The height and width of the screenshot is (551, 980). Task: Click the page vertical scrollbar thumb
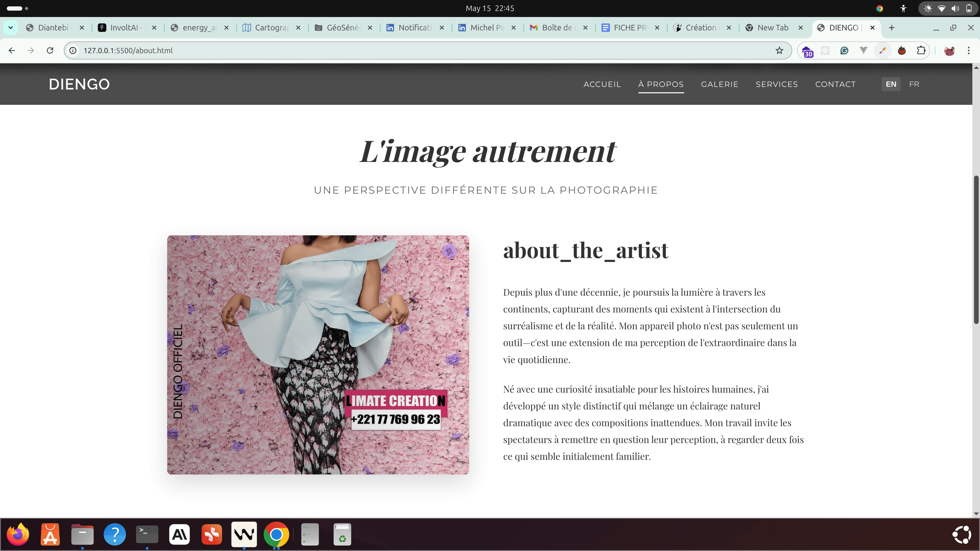tap(976, 249)
